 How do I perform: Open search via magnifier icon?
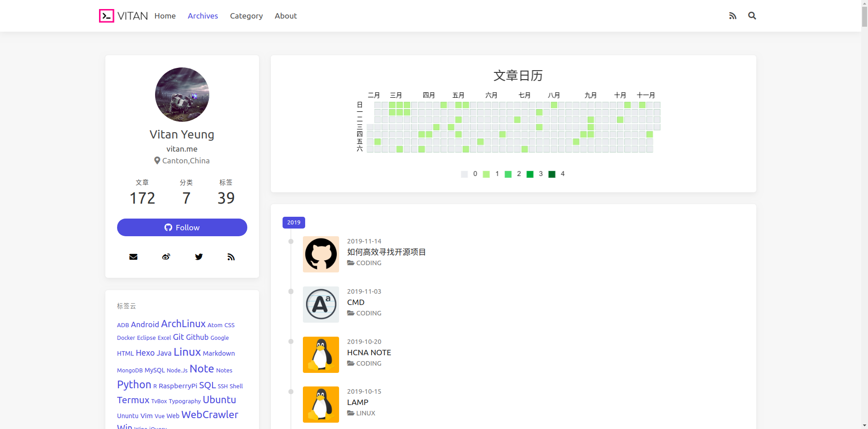pos(752,16)
